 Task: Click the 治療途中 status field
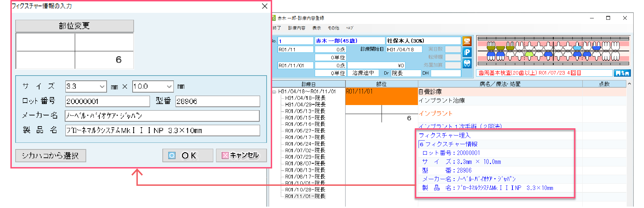363,73
